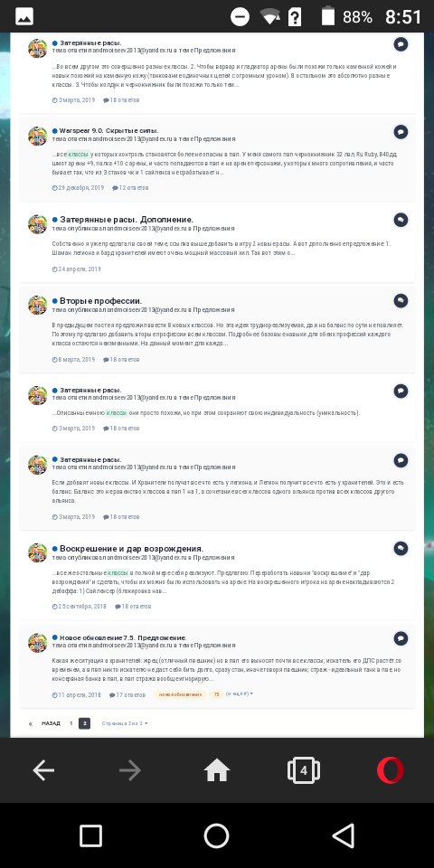
Task: Select current page 2 in pagination
Action: click(84, 723)
